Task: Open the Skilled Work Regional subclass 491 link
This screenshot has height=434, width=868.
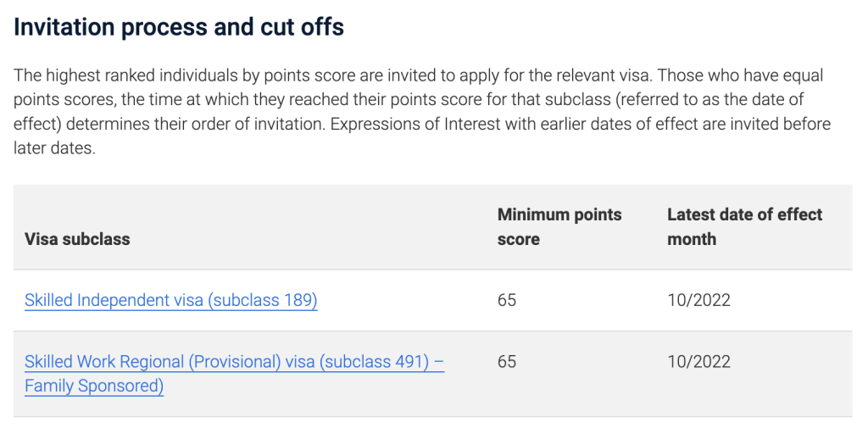Action: (234, 362)
